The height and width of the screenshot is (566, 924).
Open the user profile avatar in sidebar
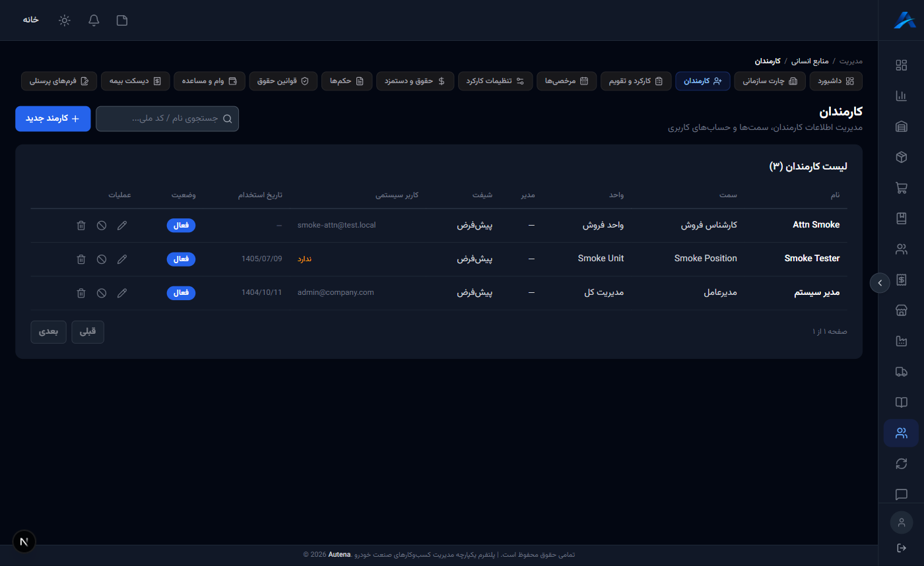tap(901, 522)
